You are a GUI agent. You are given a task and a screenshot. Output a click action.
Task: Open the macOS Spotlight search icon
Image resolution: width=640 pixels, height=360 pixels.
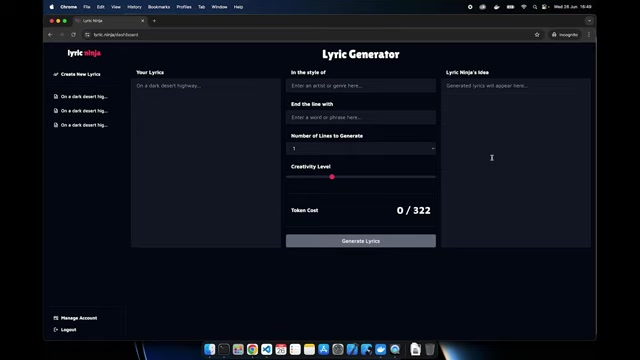point(535,7)
